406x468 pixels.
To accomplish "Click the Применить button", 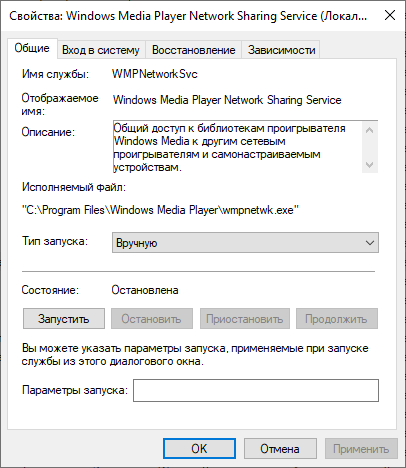I will pos(361,449).
